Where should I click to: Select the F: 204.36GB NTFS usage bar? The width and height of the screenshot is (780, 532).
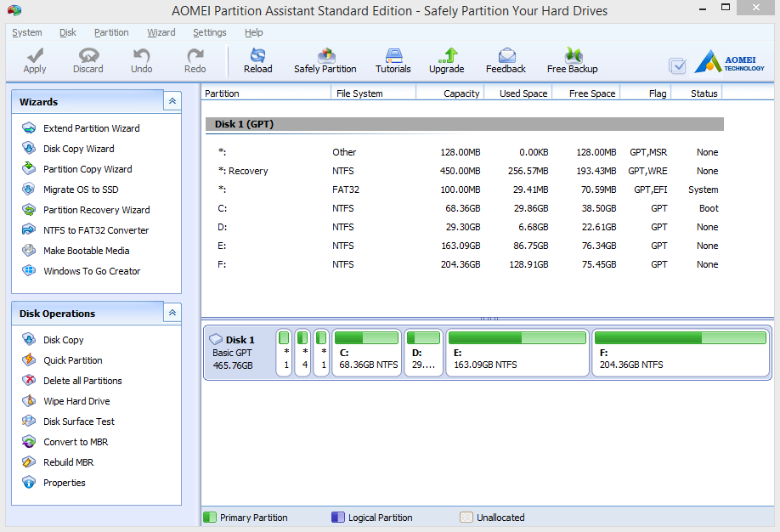680,338
